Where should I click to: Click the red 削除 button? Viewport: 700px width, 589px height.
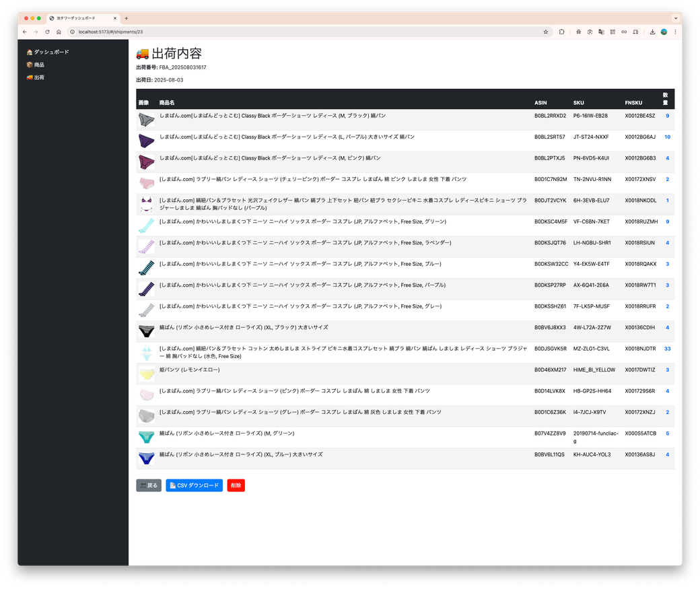pos(236,485)
